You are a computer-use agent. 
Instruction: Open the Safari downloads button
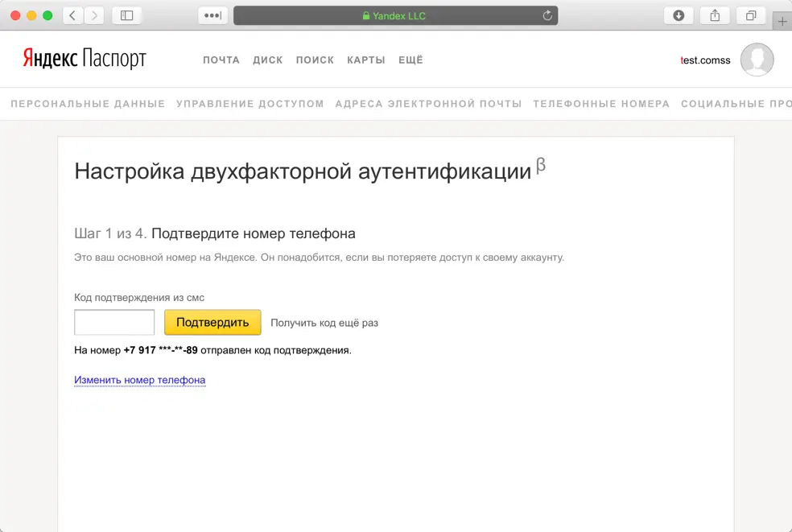[679, 15]
